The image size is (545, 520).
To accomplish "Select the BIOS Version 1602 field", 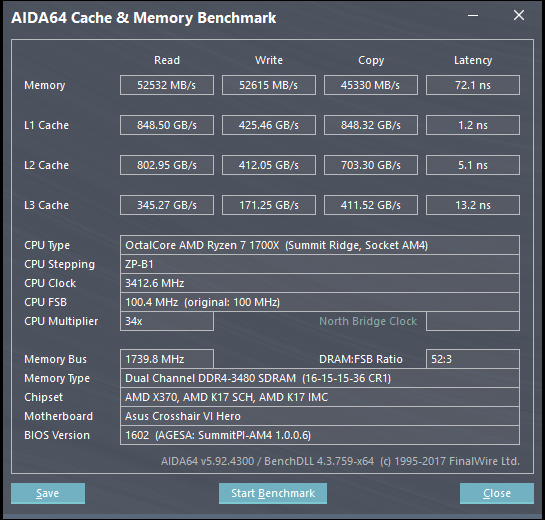I will pos(320,435).
